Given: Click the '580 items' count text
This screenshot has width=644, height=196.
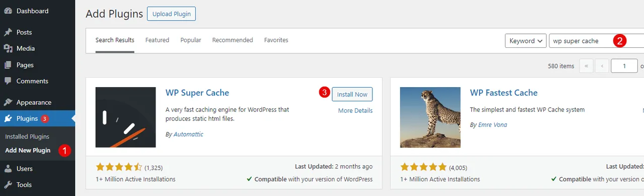Looking at the screenshot, I should (561, 66).
